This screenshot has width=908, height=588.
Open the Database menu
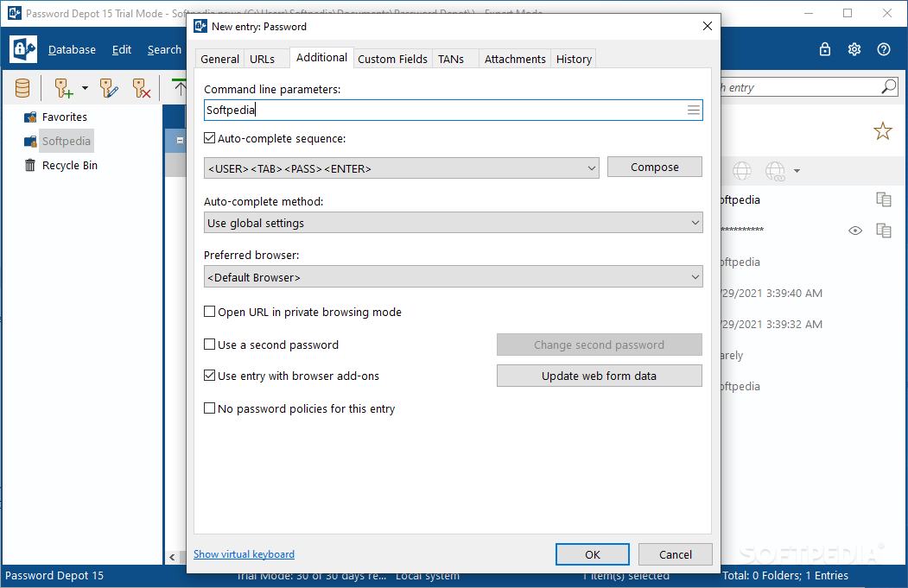72,50
